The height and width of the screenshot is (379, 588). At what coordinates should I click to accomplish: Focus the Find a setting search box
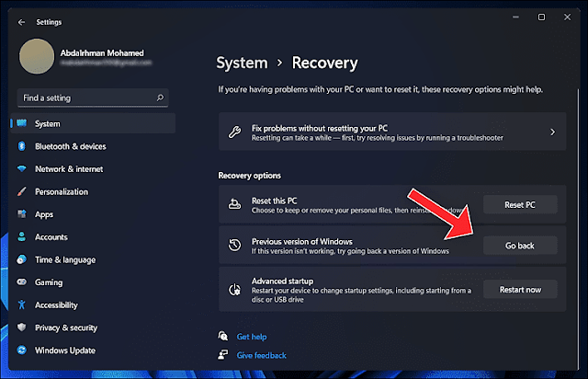click(x=93, y=98)
